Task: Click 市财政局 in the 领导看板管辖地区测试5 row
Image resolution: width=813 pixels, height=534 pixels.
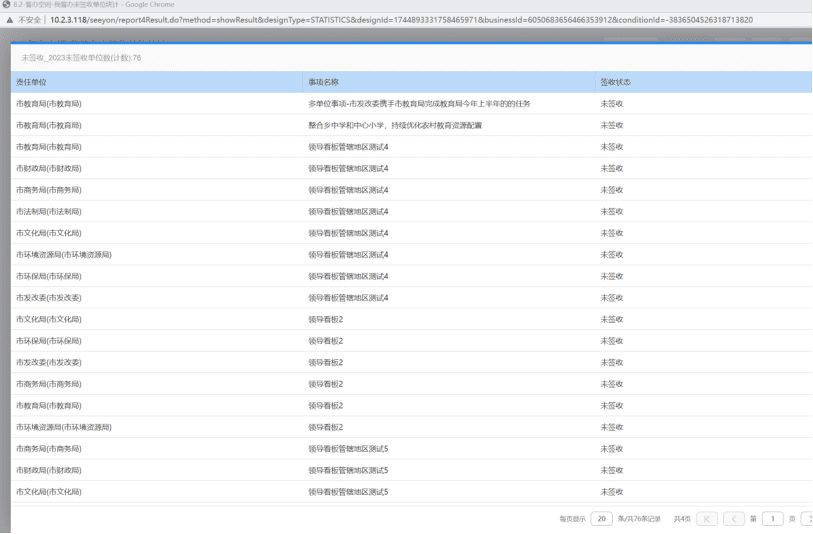Action: (x=49, y=471)
